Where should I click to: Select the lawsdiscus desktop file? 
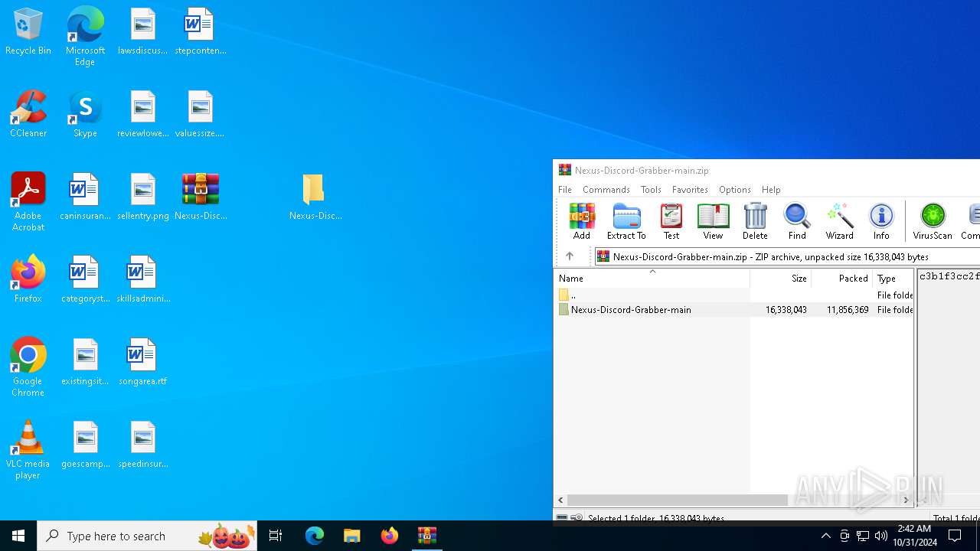[x=143, y=31]
